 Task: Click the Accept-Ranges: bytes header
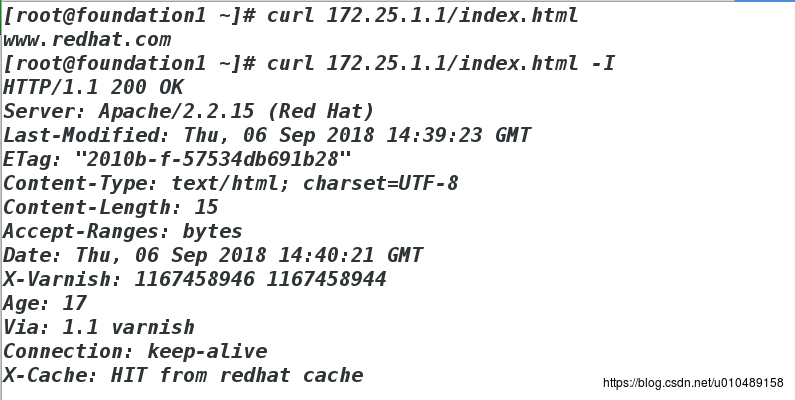point(123,231)
